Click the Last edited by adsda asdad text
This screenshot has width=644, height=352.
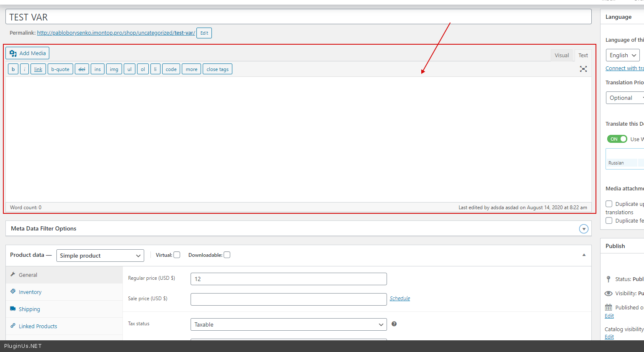click(523, 207)
